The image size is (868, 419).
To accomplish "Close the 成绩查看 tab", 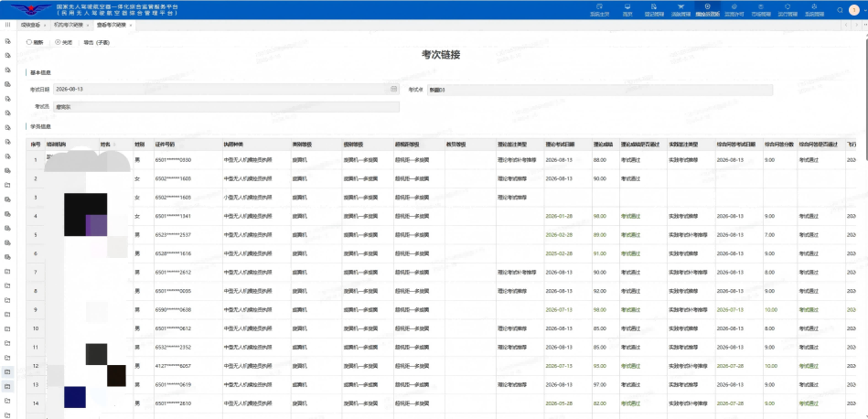I will point(44,26).
